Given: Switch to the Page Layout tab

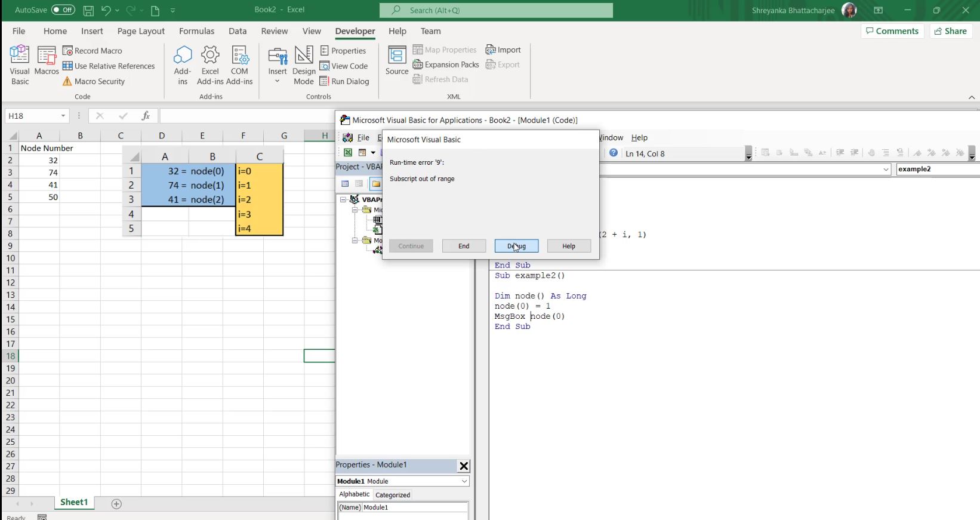Looking at the screenshot, I should point(141,31).
